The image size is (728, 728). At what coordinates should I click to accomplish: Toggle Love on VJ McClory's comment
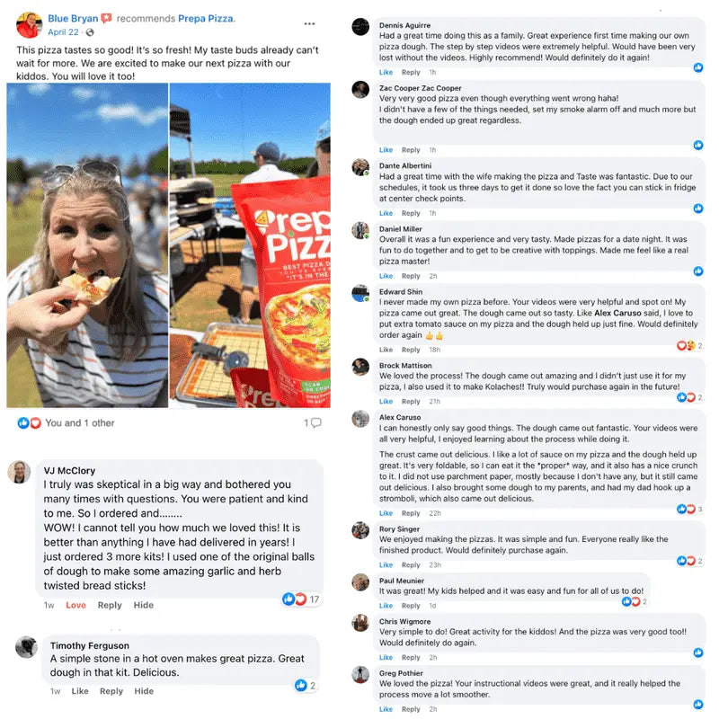(x=75, y=605)
